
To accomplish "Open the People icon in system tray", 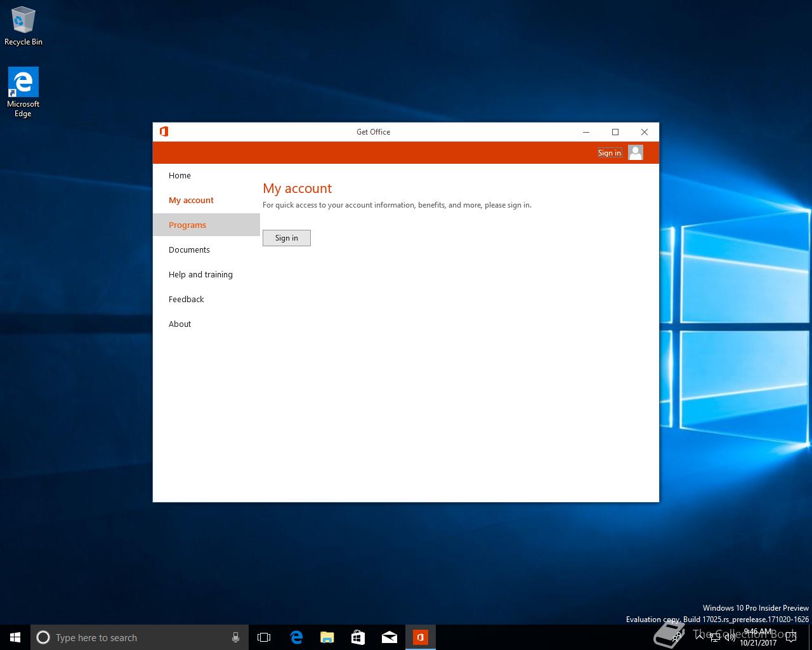I will point(677,637).
